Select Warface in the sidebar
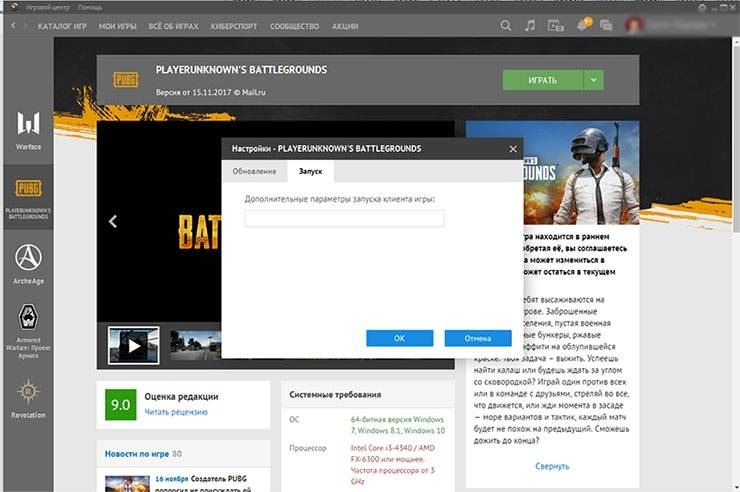 [28, 131]
